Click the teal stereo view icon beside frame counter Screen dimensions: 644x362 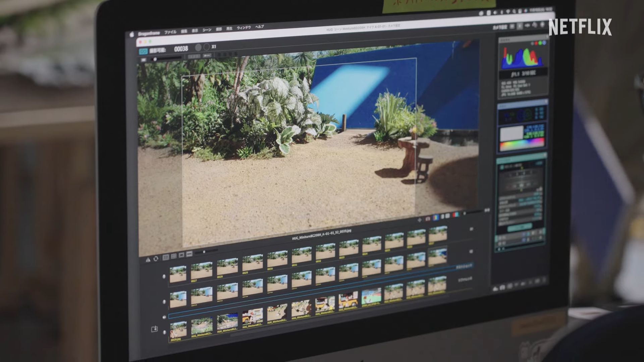click(143, 51)
